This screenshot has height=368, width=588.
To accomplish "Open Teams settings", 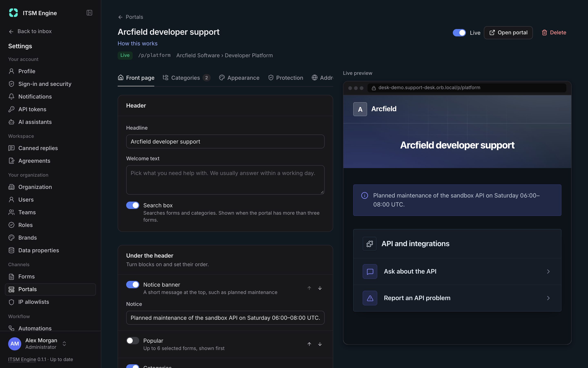I will tap(50, 212).
